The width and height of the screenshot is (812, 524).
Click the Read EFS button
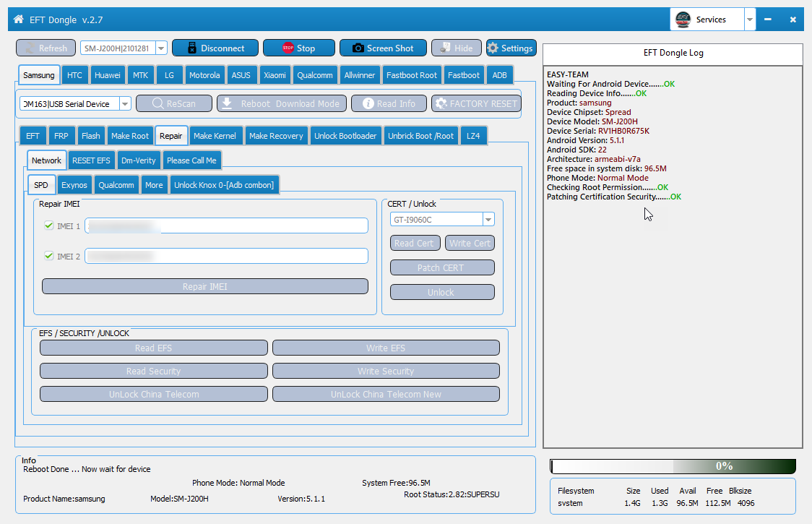coord(154,348)
